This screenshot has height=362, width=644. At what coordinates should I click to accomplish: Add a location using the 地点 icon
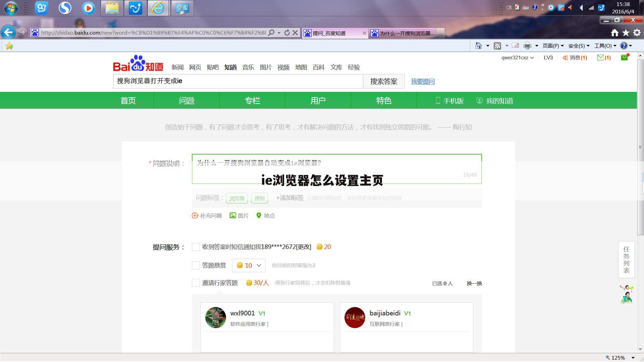coord(265,216)
